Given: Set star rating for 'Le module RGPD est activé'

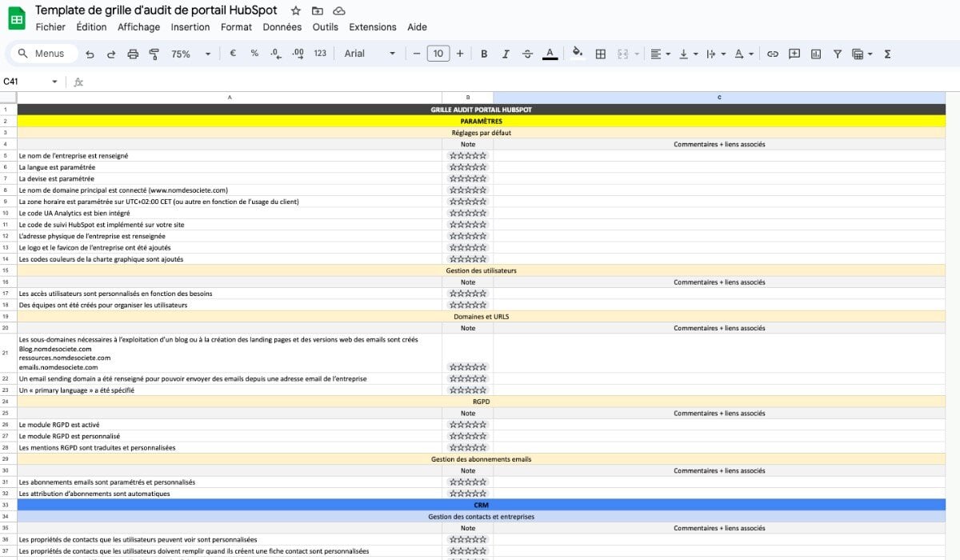Looking at the screenshot, I should [x=468, y=425].
